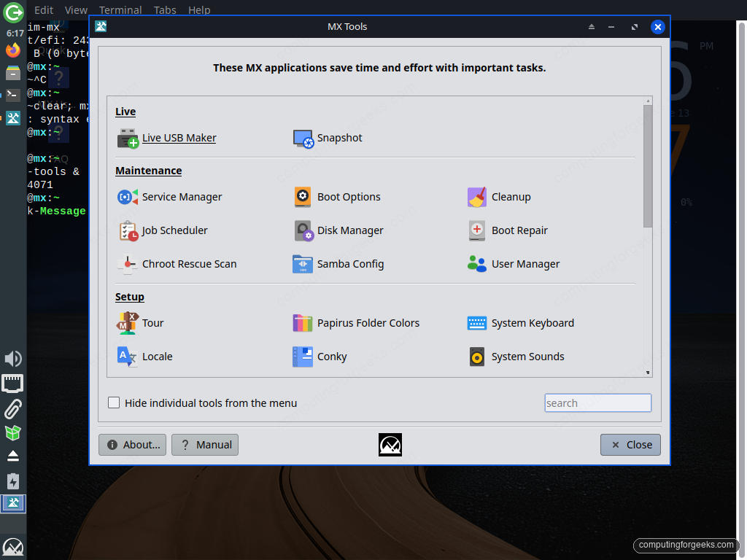
Task: Open the terminal launcher in side panel
Action: (13, 95)
